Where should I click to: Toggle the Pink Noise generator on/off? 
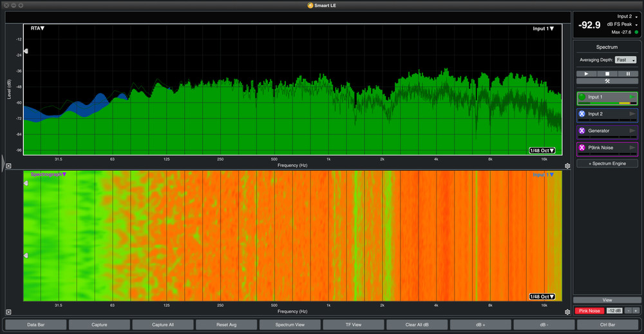(589, 311)
